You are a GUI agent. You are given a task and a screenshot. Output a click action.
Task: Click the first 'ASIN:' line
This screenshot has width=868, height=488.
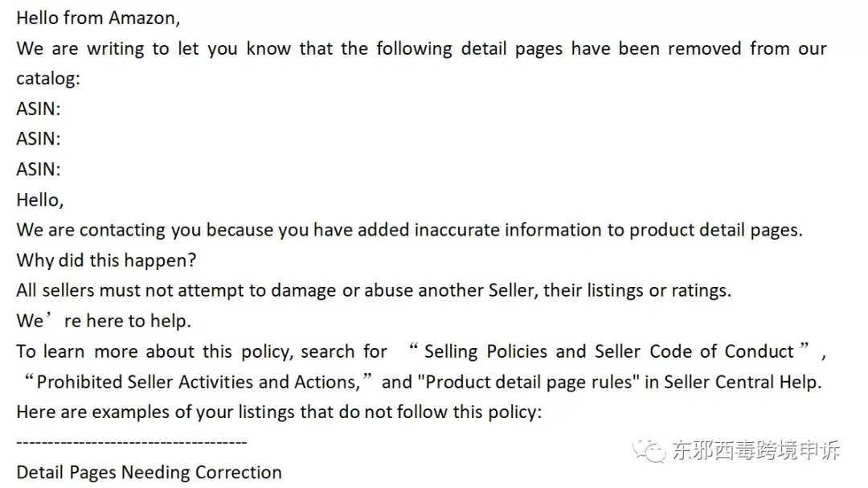(39, 109)
